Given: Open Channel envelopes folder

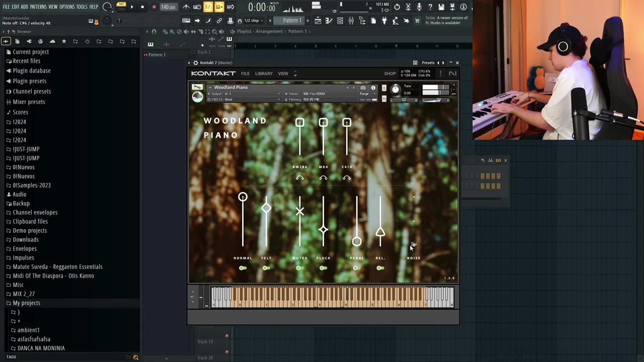Looking at the screenshot, I should tap(35, 212).
